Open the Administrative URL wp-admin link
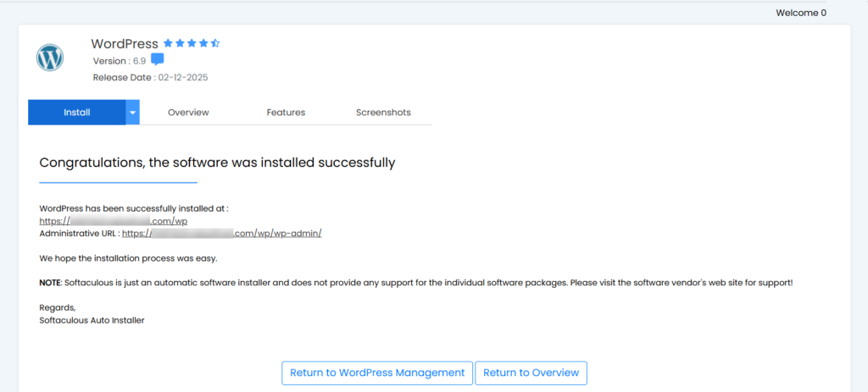868x392 pixels. (221, 233)
